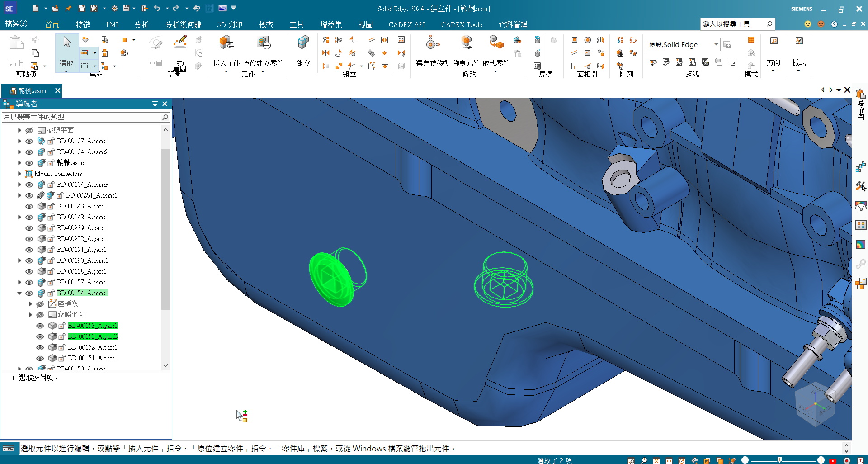This screenshot has height=464, width=868.
Task: Click the save icon in quick access toolbar
Action: point(81,8)
